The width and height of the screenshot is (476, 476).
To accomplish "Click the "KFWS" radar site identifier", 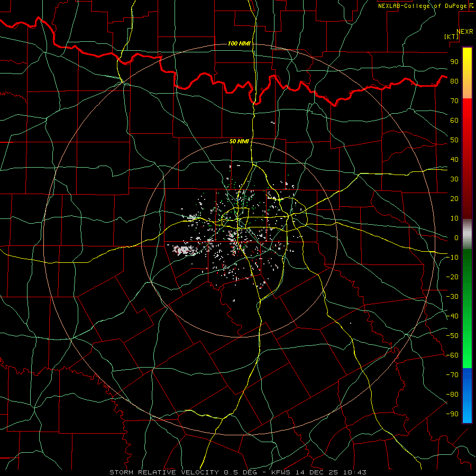I will coord(280,472).
